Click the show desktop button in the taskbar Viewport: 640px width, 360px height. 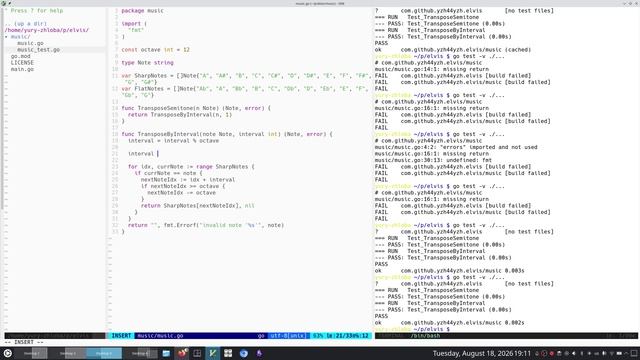tap(633, 353)
